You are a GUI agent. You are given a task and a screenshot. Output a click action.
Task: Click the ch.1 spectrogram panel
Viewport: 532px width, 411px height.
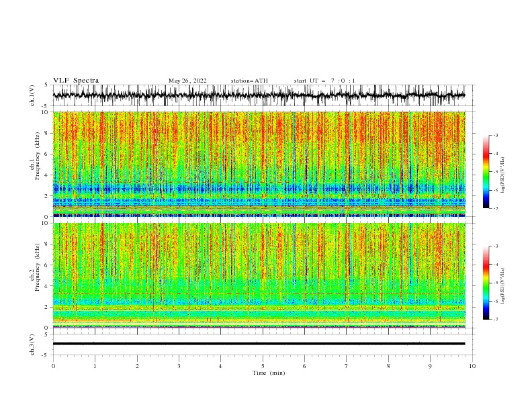click(259, 164)
